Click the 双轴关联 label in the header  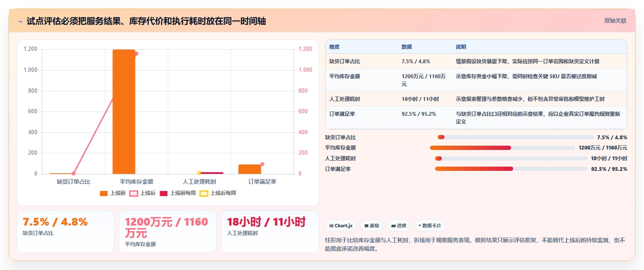(x=615, y=21)
